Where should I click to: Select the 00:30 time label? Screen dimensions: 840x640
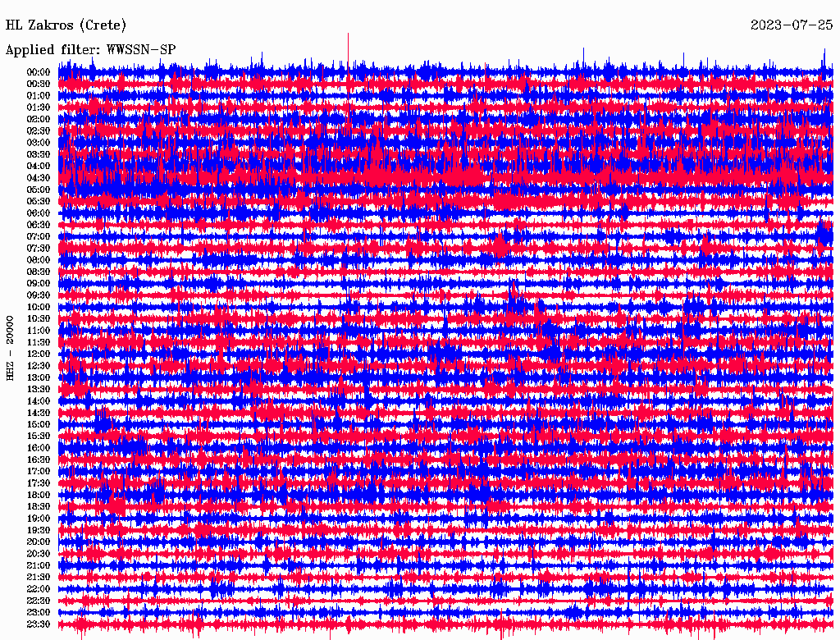pos(39,85)
